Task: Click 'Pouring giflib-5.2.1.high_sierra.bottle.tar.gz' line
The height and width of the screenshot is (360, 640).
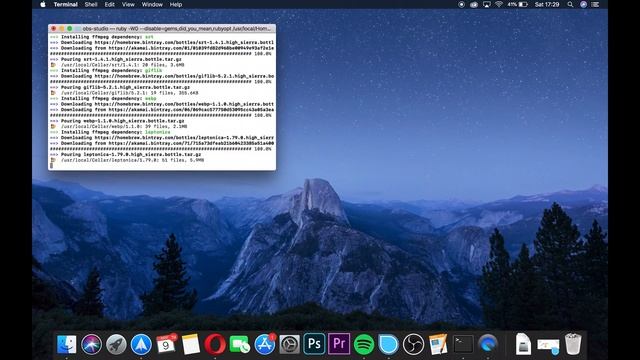Action: 120,87
